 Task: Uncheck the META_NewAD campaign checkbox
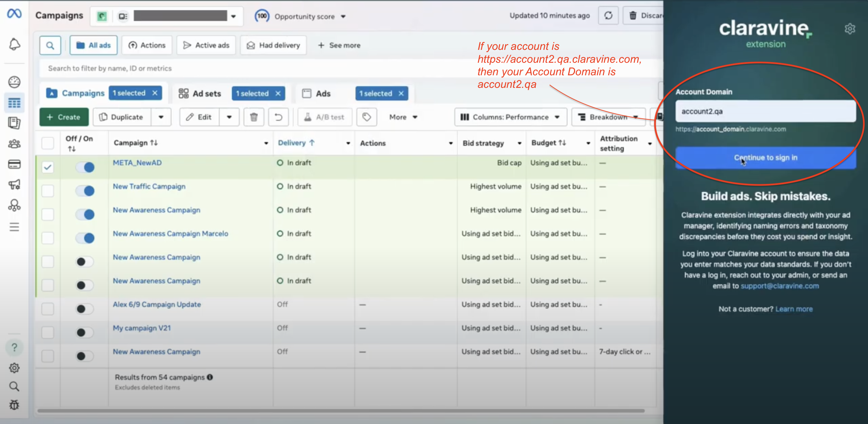48,167
